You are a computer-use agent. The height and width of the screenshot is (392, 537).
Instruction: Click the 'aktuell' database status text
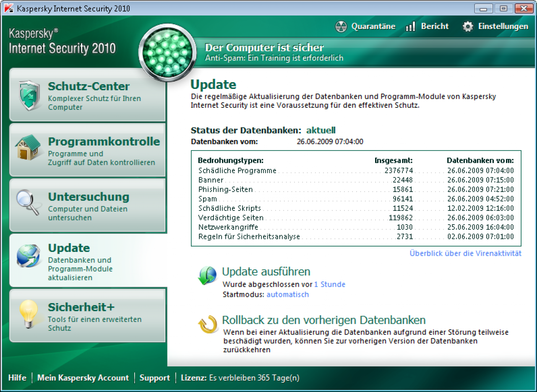pyautogui.click(x=321, y=130)
